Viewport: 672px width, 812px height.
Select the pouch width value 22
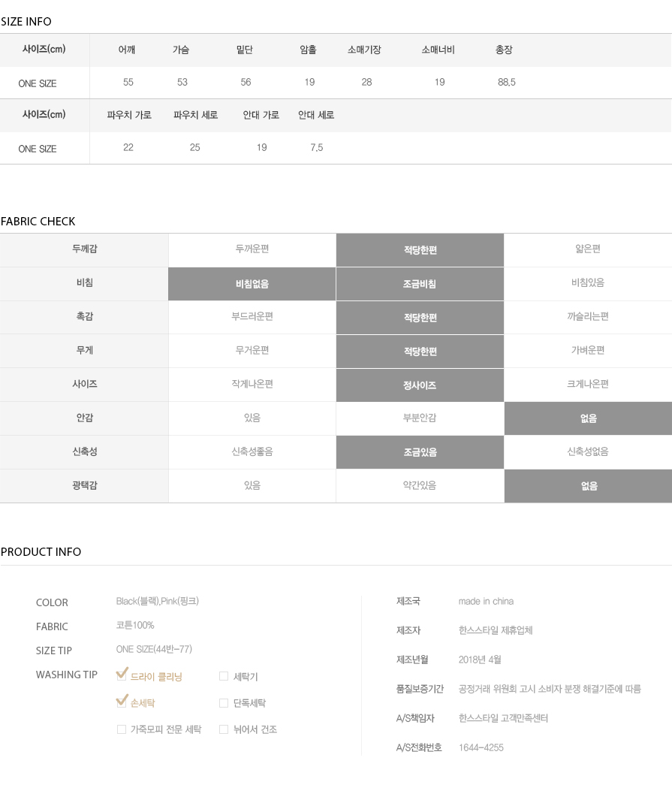point(128,147)
